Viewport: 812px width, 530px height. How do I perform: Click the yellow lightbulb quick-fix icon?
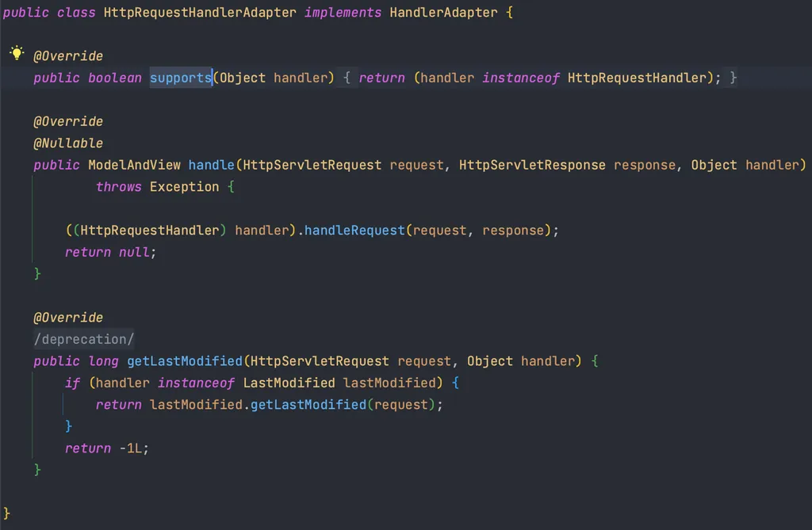pos(17,53)
